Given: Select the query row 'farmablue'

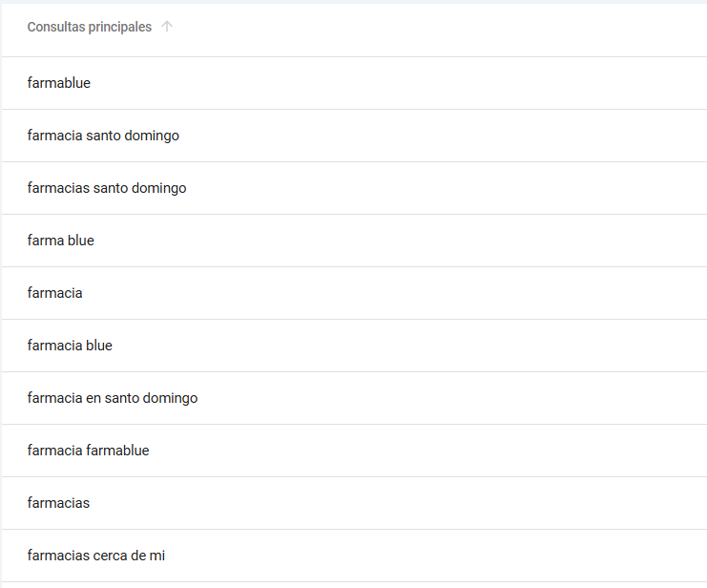Looking at the screenshot, I should pos(354,83).
